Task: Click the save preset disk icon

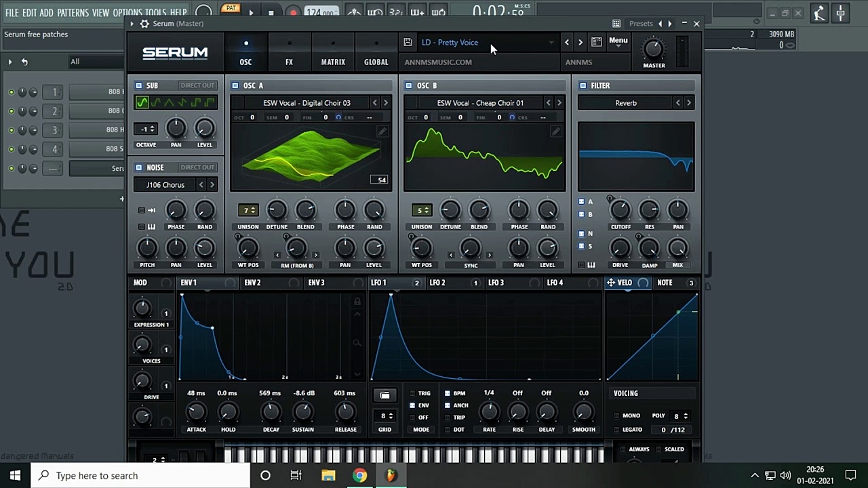Action: (408, 42)
